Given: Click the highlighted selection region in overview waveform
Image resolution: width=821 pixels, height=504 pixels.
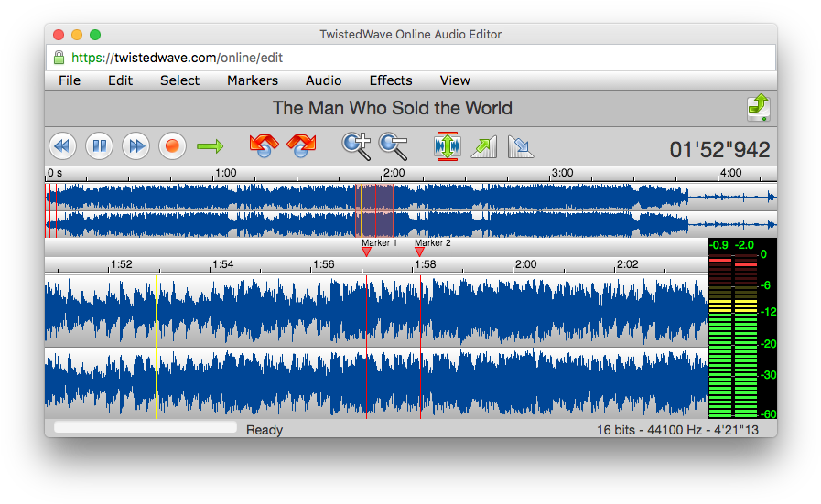Looking at the screenshot, I should coord(374,210).
